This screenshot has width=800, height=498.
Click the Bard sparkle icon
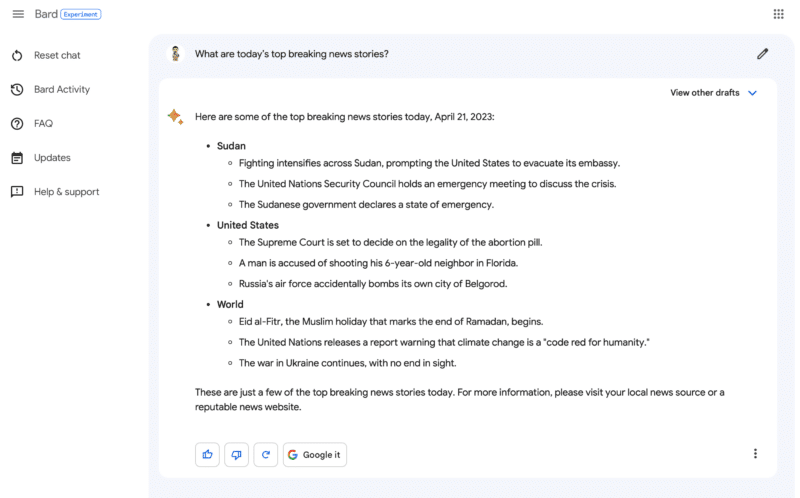click(x=175, y=117)
